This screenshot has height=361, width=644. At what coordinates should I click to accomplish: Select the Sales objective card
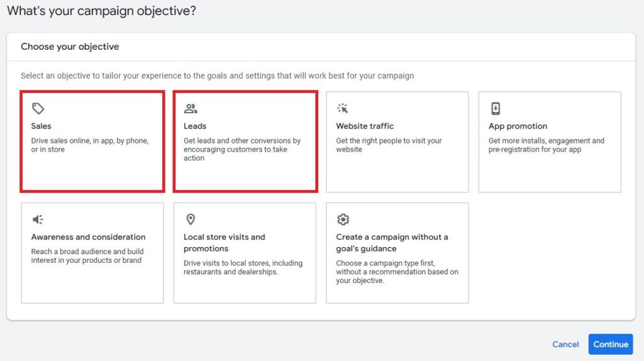click(92, 142)
